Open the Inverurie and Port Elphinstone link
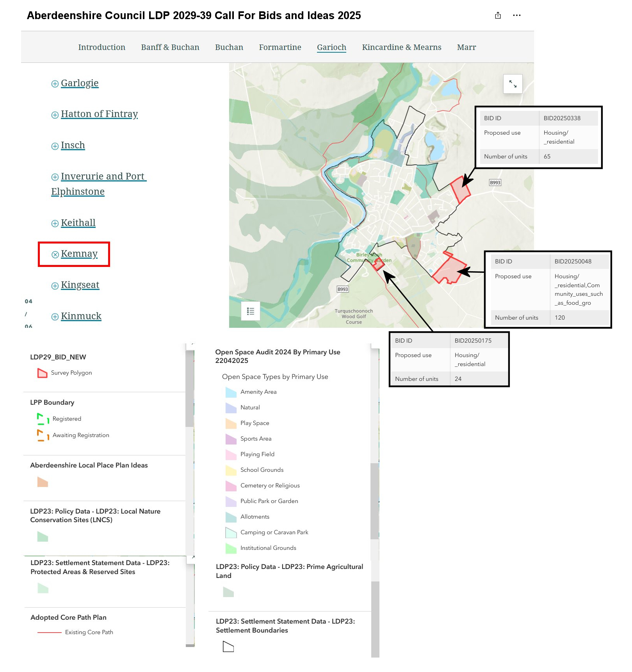This screenshot has height=672, width=632. pos(102,176)
